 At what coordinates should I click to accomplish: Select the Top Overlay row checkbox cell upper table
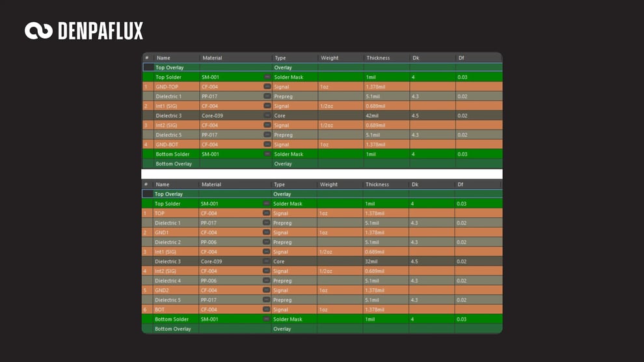148,68
